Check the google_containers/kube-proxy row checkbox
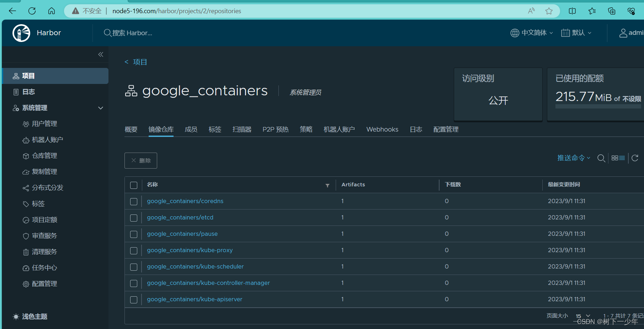 (x=134, y=251)
